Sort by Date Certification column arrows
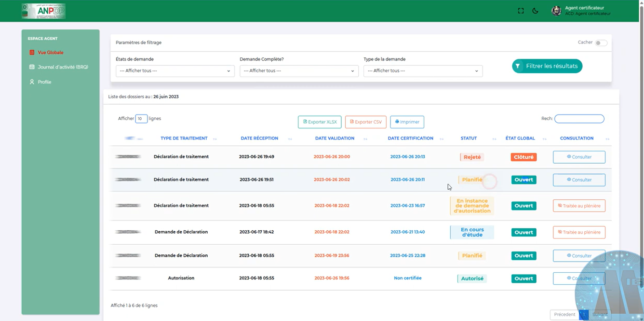The width and height of the screenshot is (644, 321). [x=442, y=139]
